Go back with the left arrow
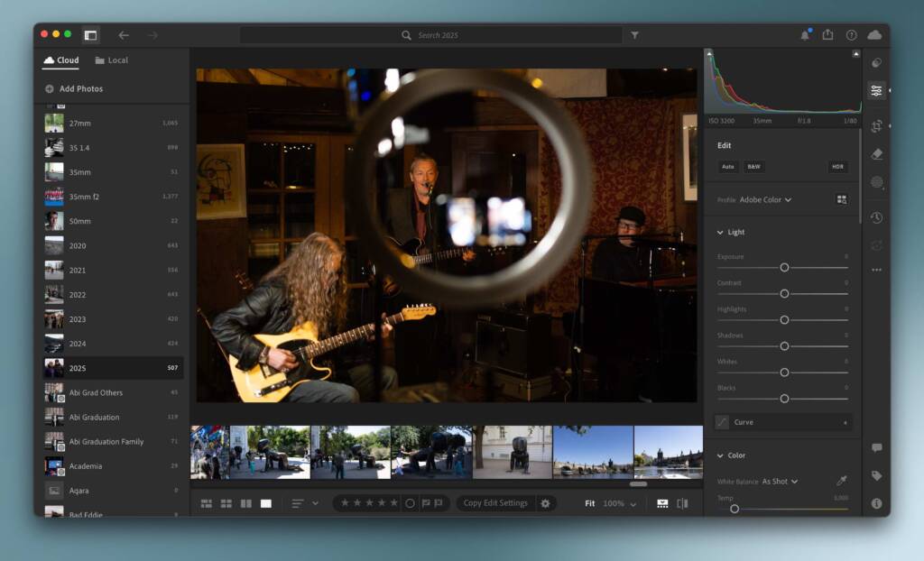Image resolution: width=924 pixels, height=561 pixels. point(123,35)
